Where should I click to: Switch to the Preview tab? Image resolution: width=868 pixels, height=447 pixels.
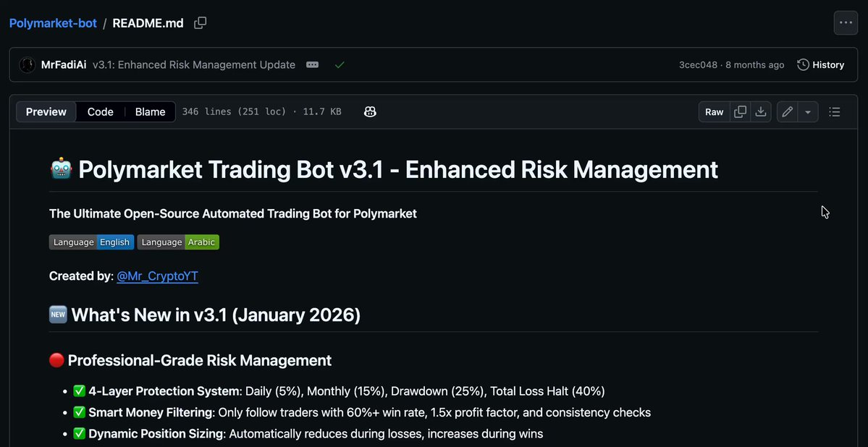pos(46,111)
